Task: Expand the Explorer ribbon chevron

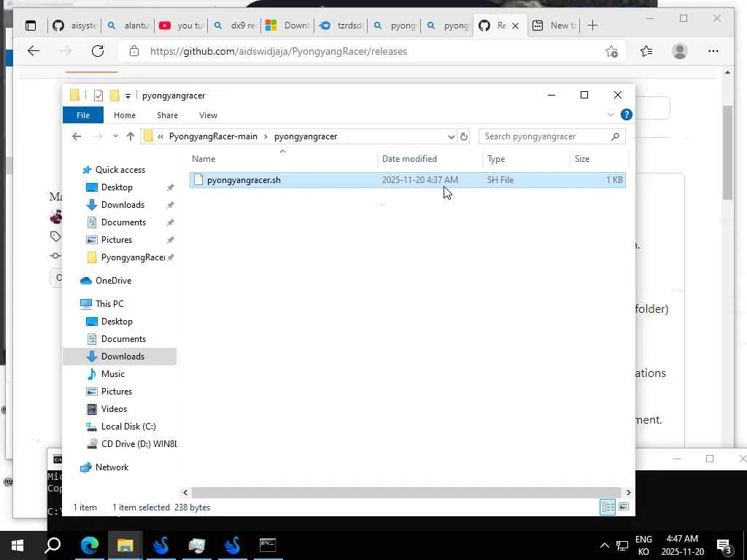Action: coord(611,114)
